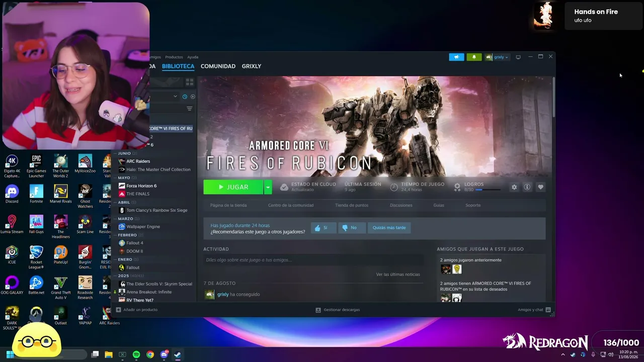Open the Centro de la comunidad link

[291, 205]
